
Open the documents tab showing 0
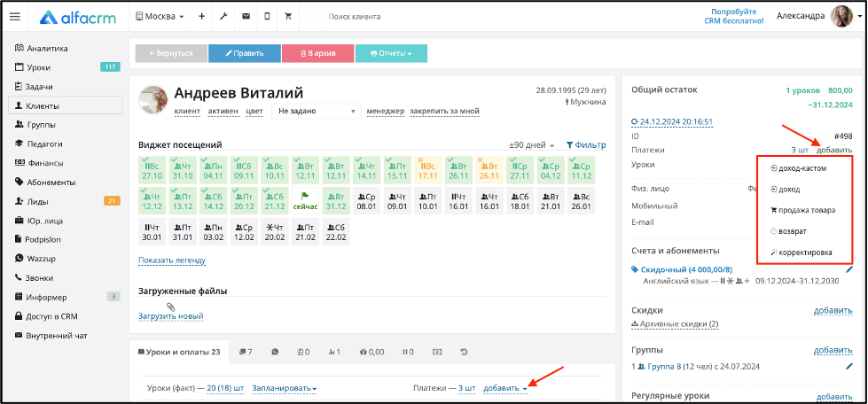[303, 352]
